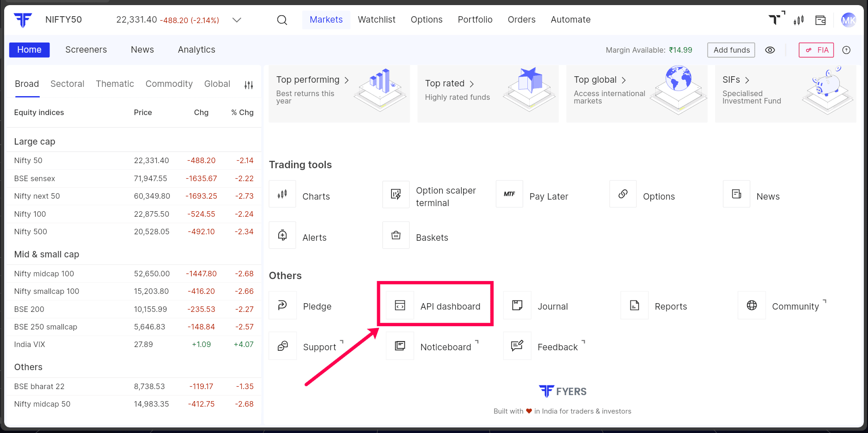This screenshot has width=868, height=433.
Task: Open the search magnifier icon
Action: coord(282,20)
